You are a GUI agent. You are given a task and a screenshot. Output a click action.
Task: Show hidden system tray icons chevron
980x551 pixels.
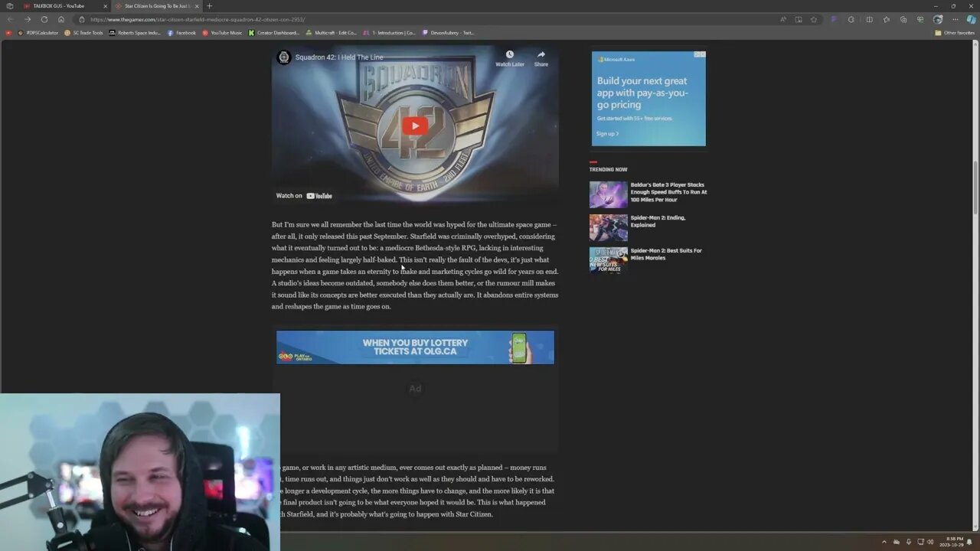click(x=884, y=542)
